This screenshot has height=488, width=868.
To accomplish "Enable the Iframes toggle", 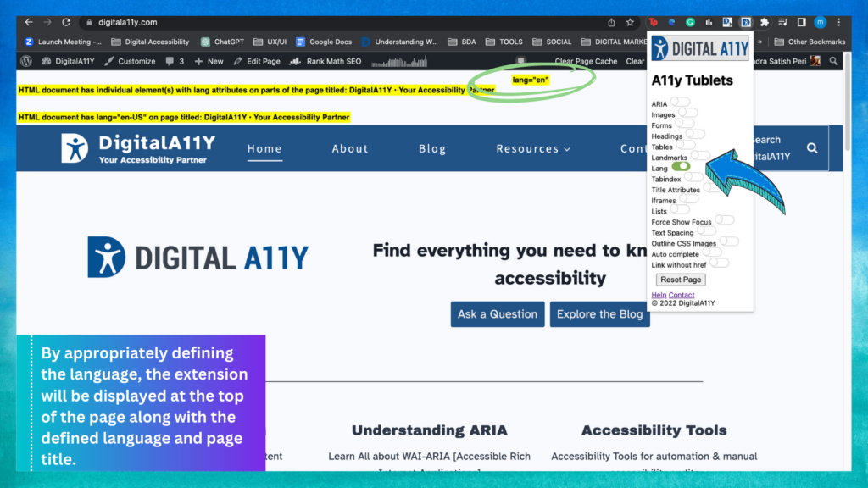I will click(x=688, y=198).
